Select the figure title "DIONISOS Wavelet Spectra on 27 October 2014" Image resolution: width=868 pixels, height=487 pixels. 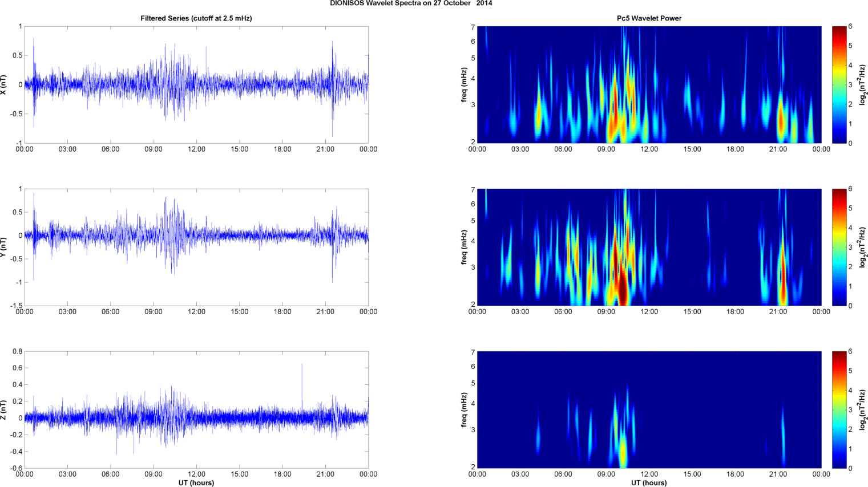click(x=411, y=3)
